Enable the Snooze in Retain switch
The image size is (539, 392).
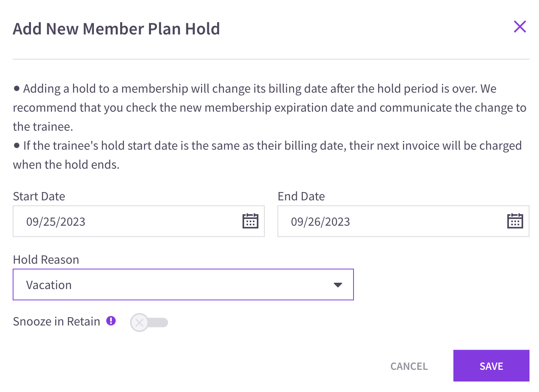[149, 322]
